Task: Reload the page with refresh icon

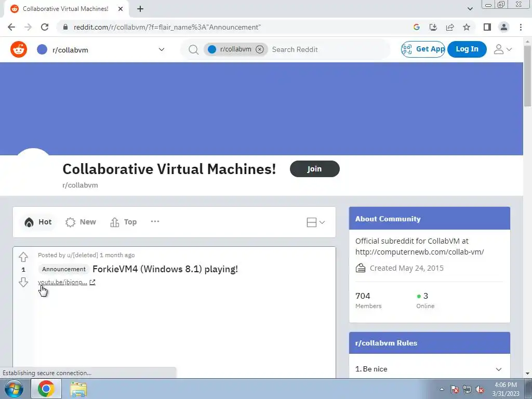Action: coord(45,27)
